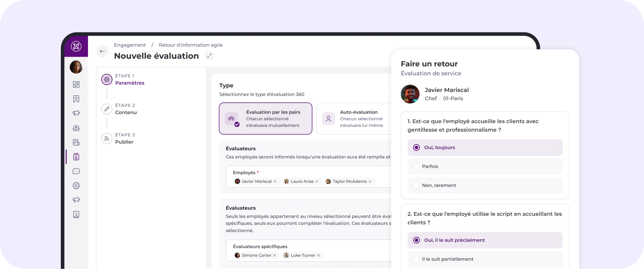Select the Parfois answer
This screenshot has height=269, width=644.
[x=485, y=166]
